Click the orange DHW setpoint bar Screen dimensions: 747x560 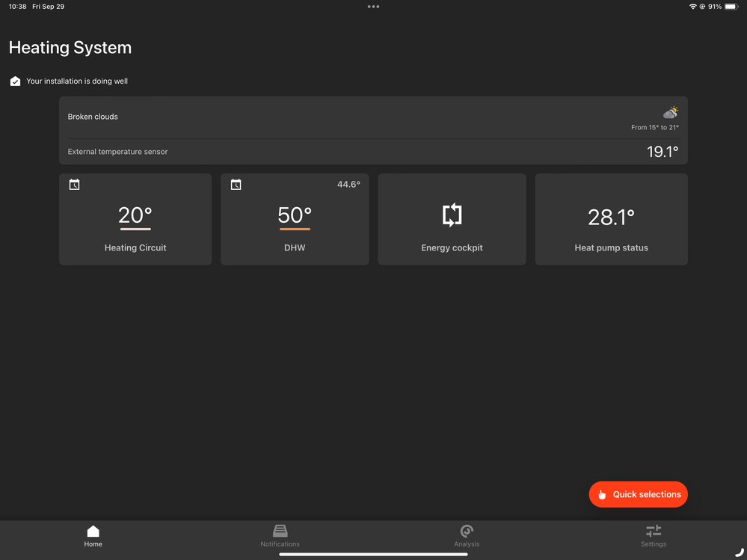tap(295, 230)
